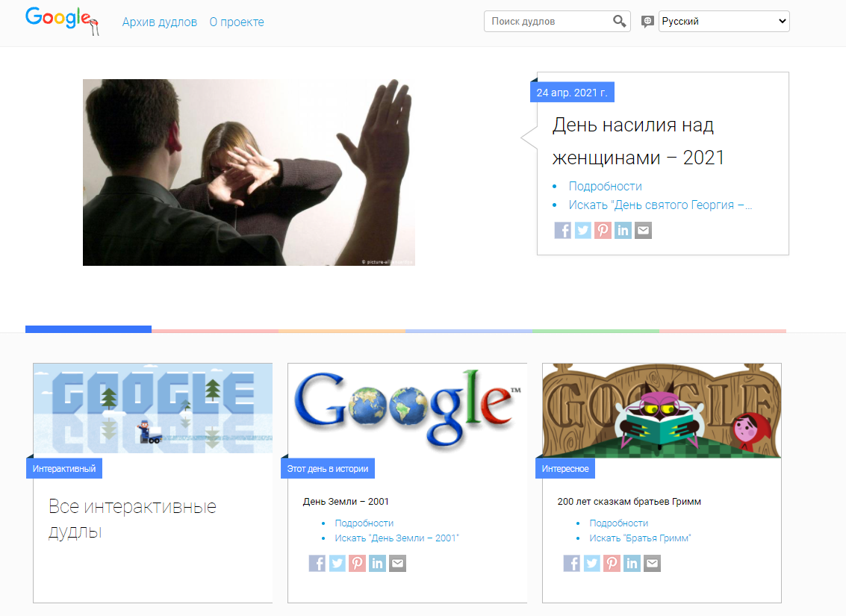
Task: Share featured doodle on Facebook
Action: pos(562,230)
